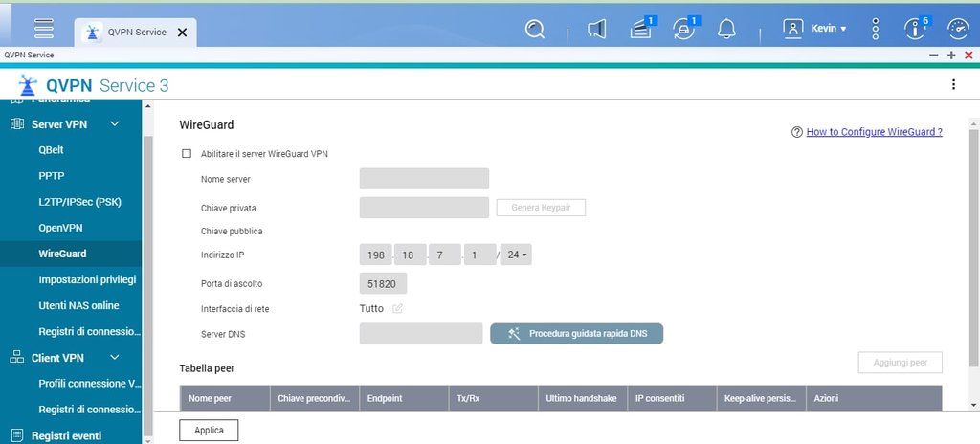This screenshot has height=444, width=980.
Task: Close the QVPN Service tab
Action: point(182,33)
